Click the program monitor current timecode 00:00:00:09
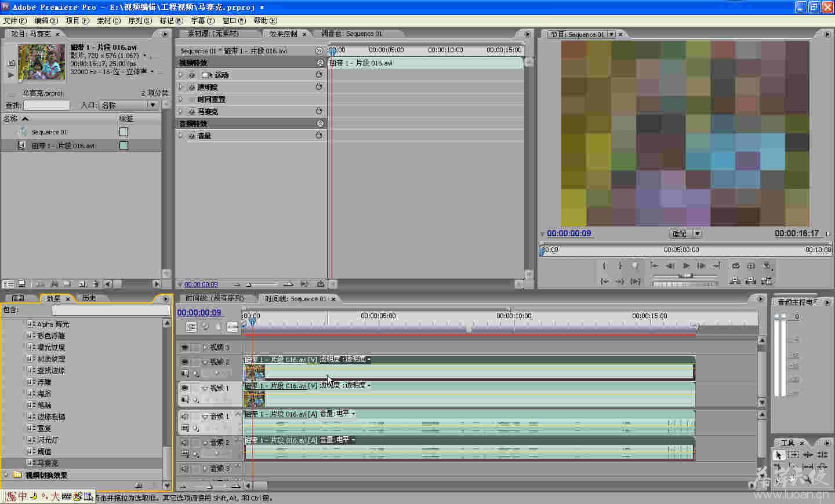The image size is (835, 504). coord(569,233)
